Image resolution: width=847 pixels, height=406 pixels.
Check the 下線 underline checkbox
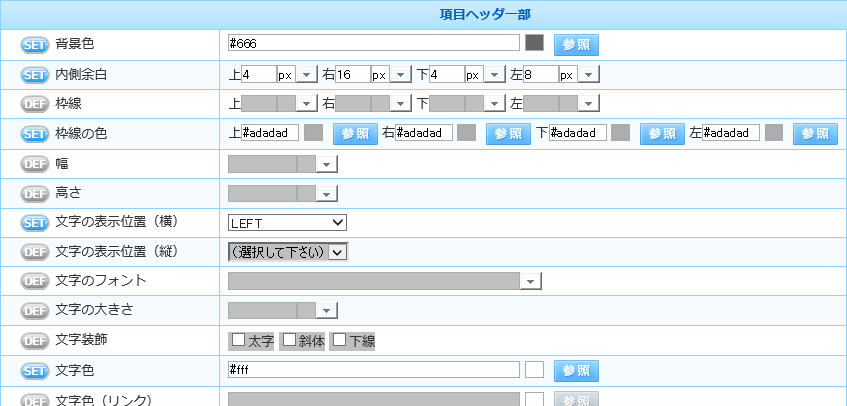(339, 340)
